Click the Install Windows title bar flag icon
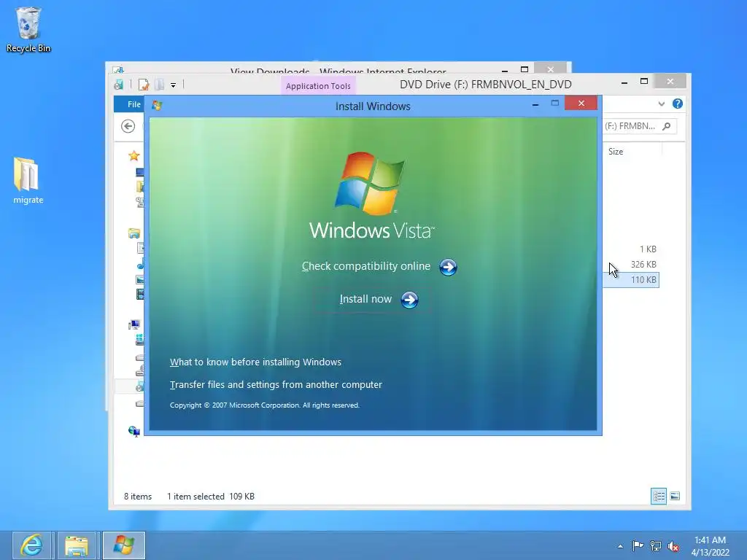The width and height of the screenshot is (747, 560). pyautogui.click(x=157, y=105)
